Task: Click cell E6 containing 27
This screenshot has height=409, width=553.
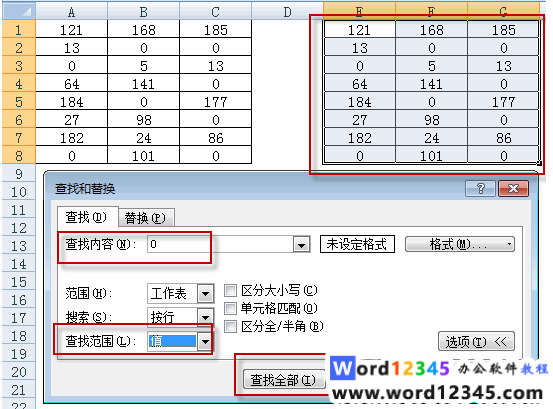Action: 359,119
